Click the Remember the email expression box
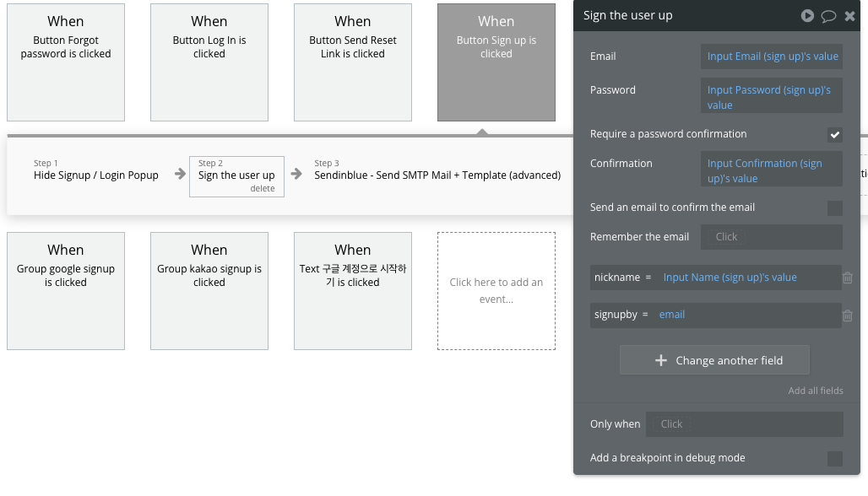Screen dimensions: 868x496 [x=772, y=237]
